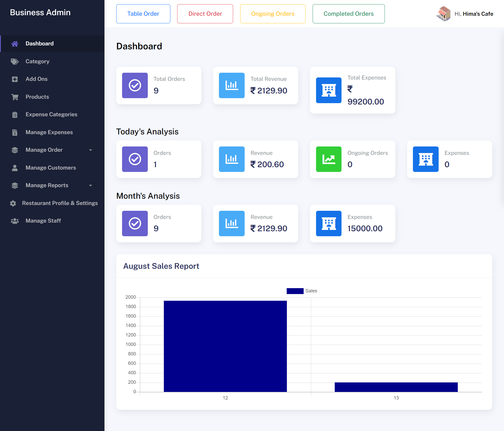This screenshot has width=504, height=431.
Task: Click the Direct Order button
Action: tap(205, 14)
